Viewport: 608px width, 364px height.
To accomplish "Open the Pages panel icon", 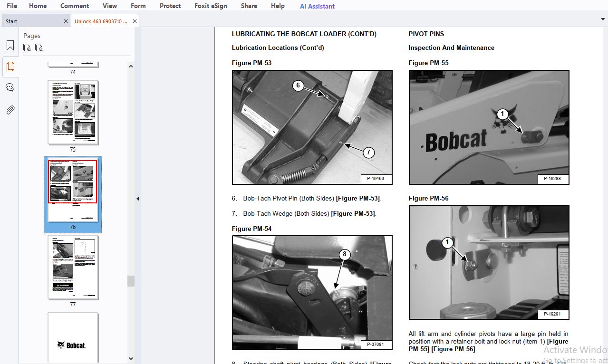I will coord(10,67).
